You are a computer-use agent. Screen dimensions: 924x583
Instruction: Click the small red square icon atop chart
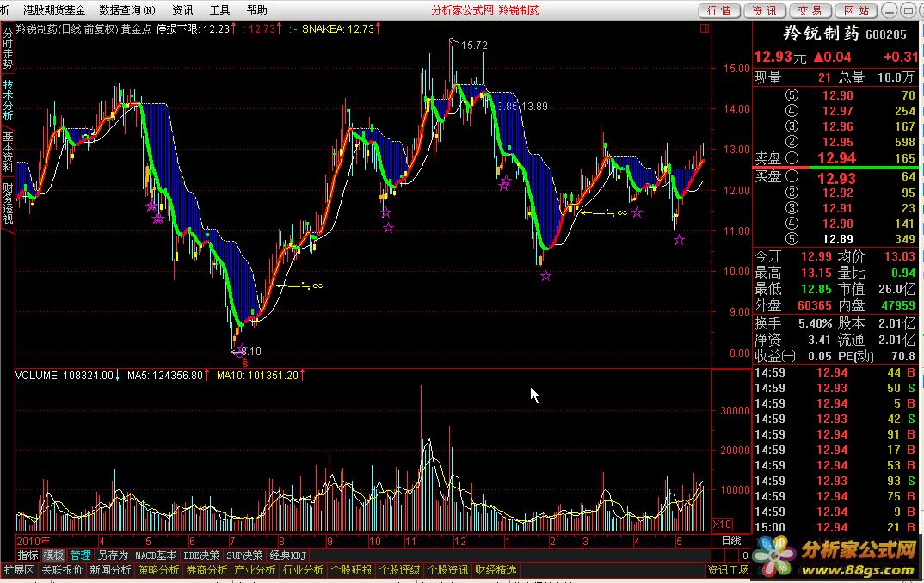pos(705,28)
